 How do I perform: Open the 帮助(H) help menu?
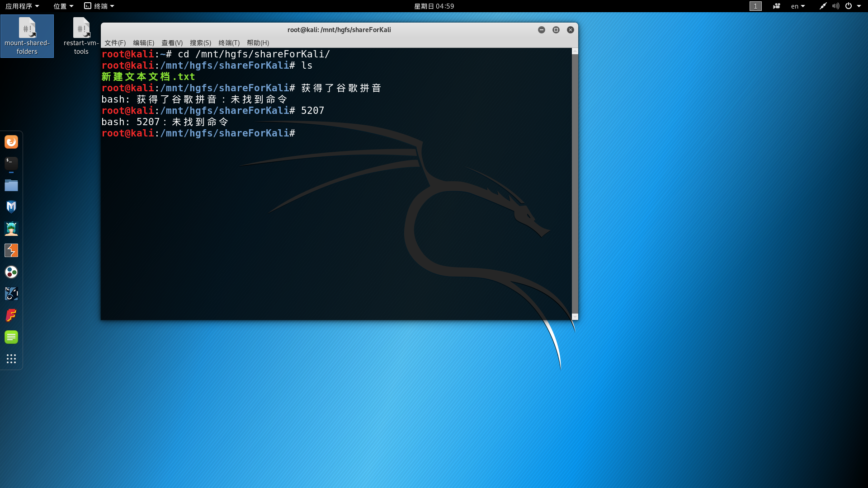pos(258,42)
